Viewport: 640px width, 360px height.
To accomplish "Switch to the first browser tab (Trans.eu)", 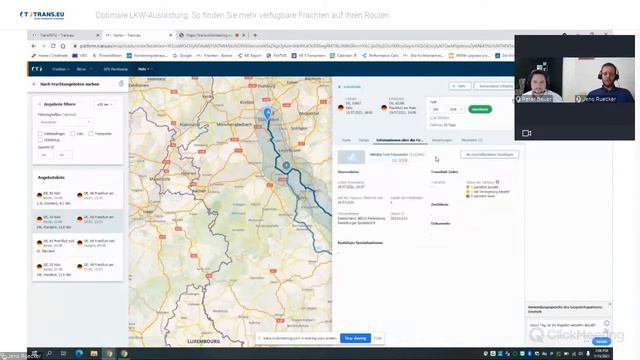I will 64,36.
